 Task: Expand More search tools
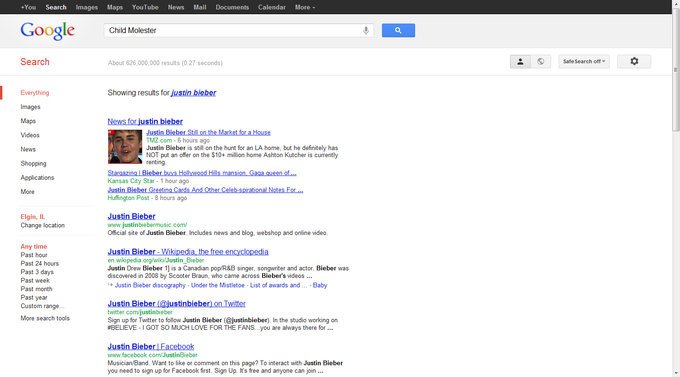pos(45,318)
